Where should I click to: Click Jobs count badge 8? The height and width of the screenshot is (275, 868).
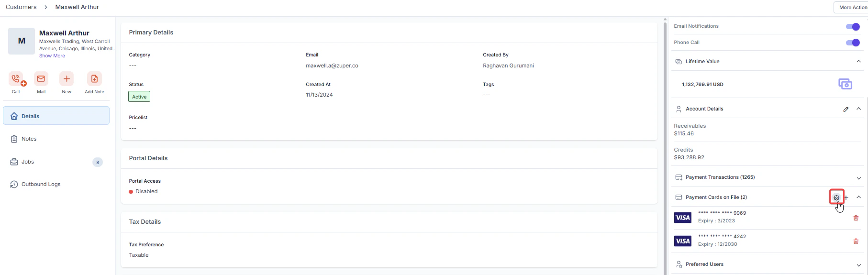pyautogui.click(x=98, y=162)
